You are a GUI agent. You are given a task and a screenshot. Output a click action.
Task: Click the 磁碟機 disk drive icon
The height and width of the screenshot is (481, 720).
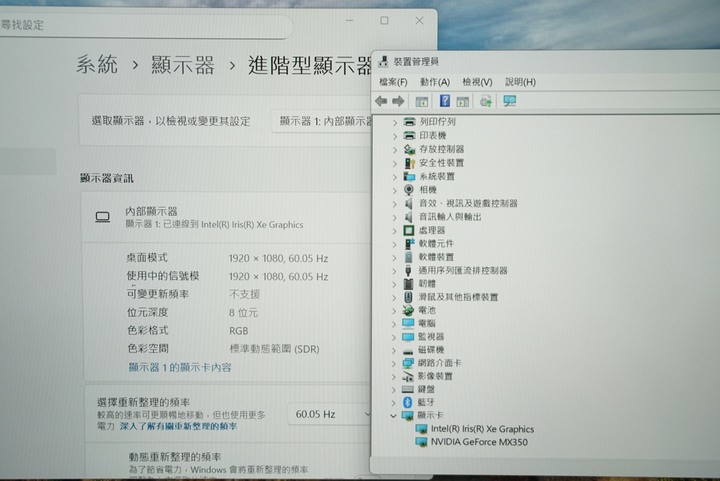click(x=408, y=351)
